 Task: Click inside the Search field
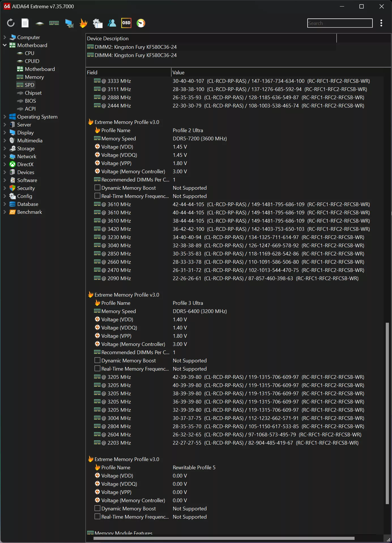tap(340, 23)
